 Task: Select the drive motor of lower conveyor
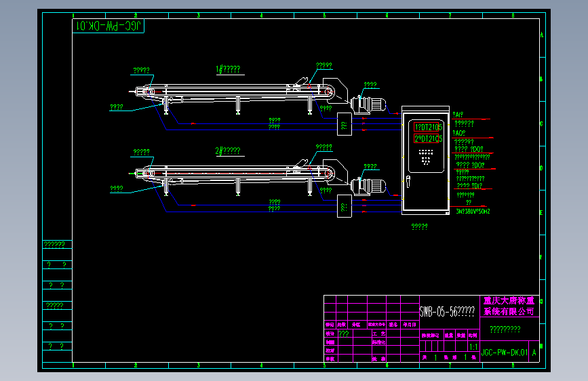(x=368, y=186)
